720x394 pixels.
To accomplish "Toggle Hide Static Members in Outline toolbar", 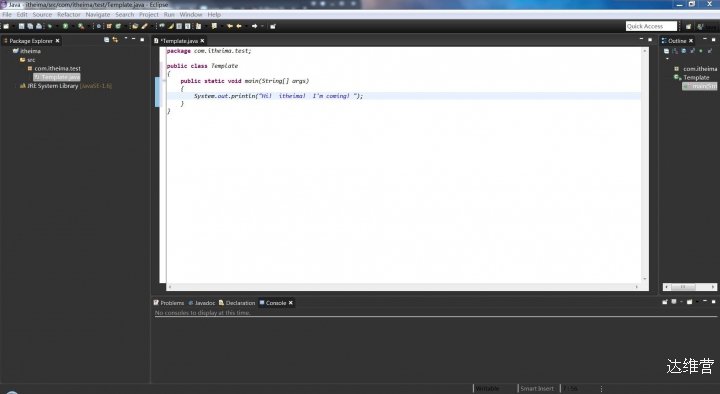I will pyautogui.click(x=692, y=51).
